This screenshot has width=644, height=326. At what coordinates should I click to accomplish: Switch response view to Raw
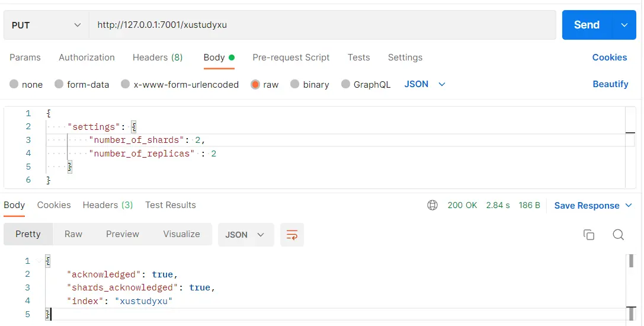[73, 234]
